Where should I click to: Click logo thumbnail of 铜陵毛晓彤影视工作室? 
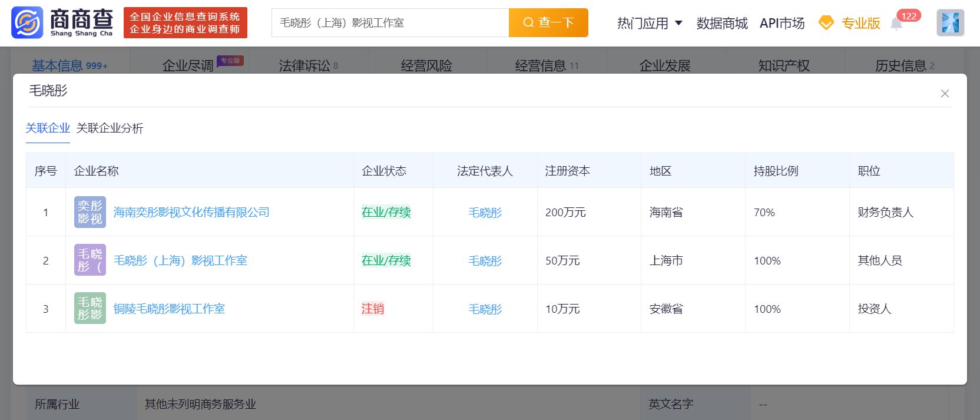click(x=90, y=309)
